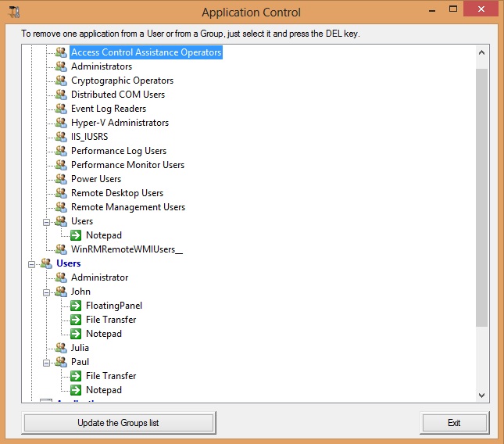
Task: Click Update the Groups list button
Action: point(119,423)
